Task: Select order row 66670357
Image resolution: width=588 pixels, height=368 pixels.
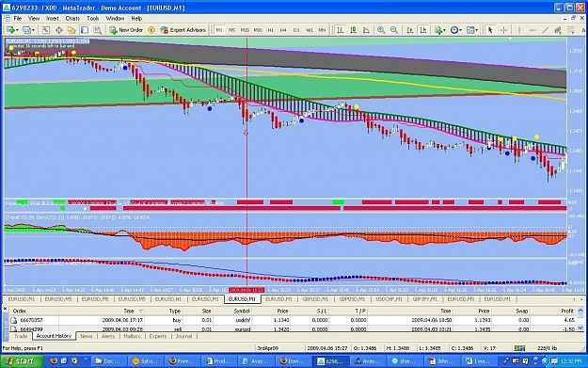Action: 294,320
